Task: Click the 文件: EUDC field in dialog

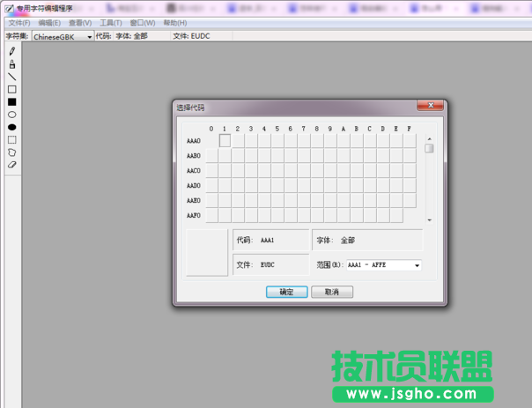Action: (270, 264)
